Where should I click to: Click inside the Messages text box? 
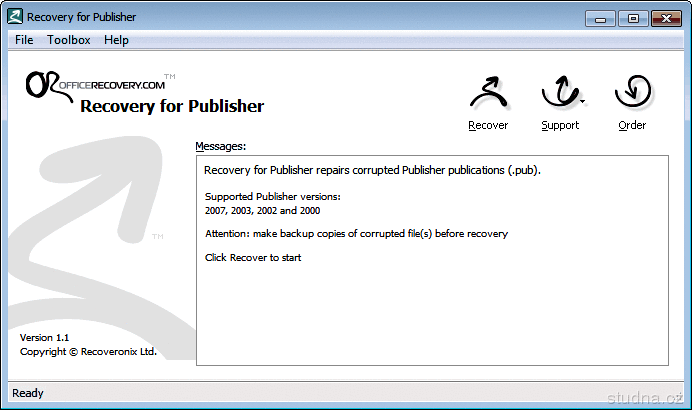click(x=432, y=260)
